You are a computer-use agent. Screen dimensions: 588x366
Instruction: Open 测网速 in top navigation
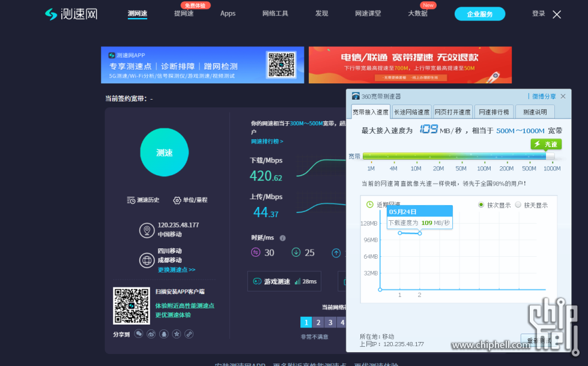138,13
